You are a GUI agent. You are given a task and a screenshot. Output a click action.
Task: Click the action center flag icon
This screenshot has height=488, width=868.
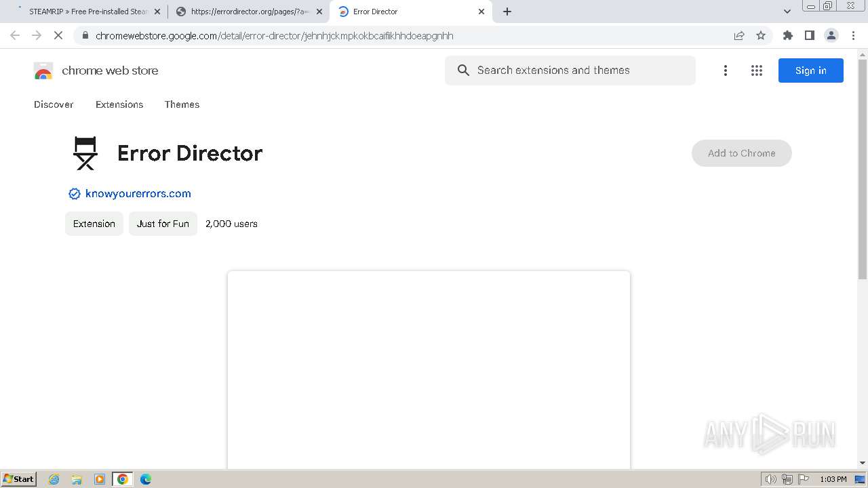tap(804, 479)
